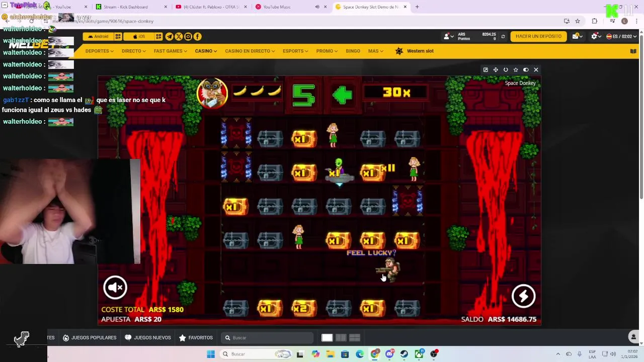
Task: Open game in a new window
Action: [x=486, y=70]
